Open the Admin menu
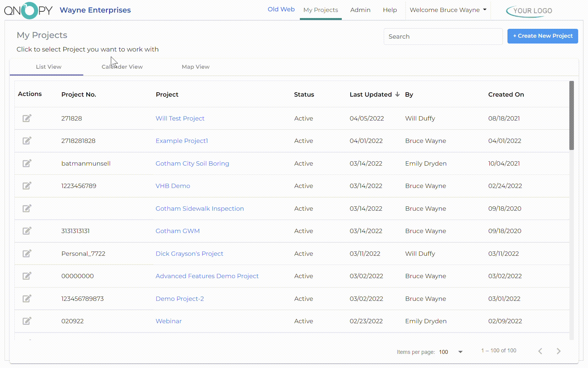588x368 pixels. pyautogui.click(x=360, y=10)
